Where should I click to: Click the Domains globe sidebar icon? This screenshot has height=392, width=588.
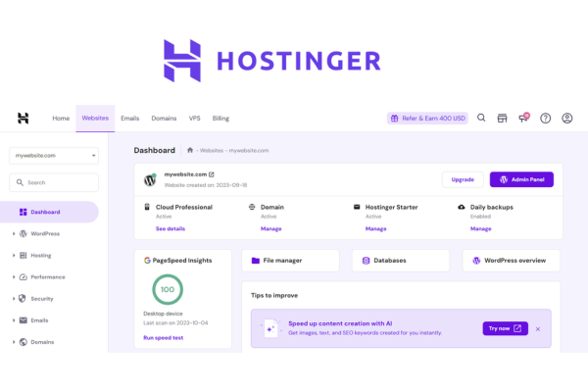pos(23,342)
